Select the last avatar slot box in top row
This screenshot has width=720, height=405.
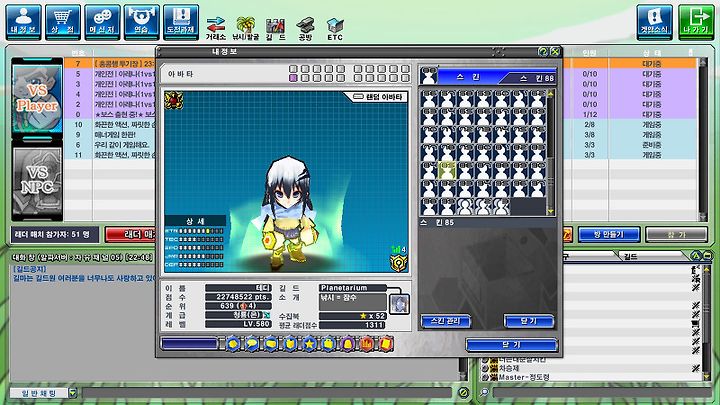[x=405, y=69]
